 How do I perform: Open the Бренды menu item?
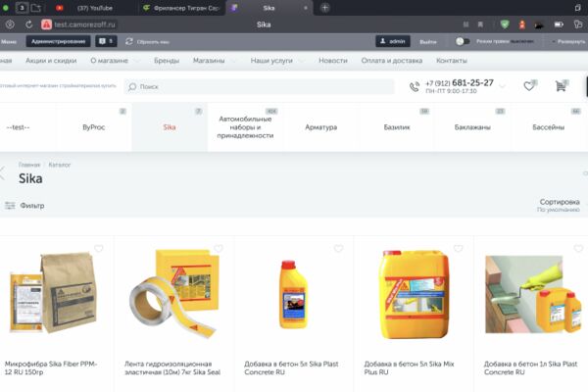point(167,61)
